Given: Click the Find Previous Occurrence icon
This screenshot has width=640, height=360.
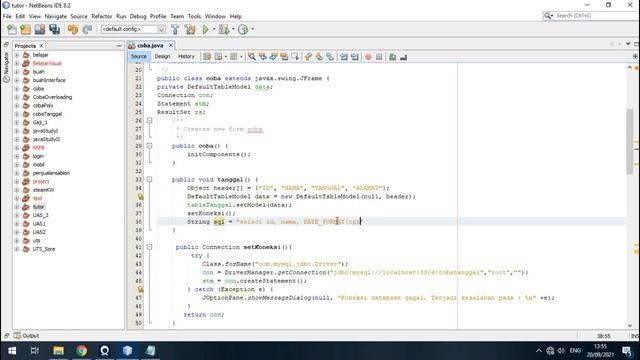Looking at the screenshot, I should pos(262,57).
